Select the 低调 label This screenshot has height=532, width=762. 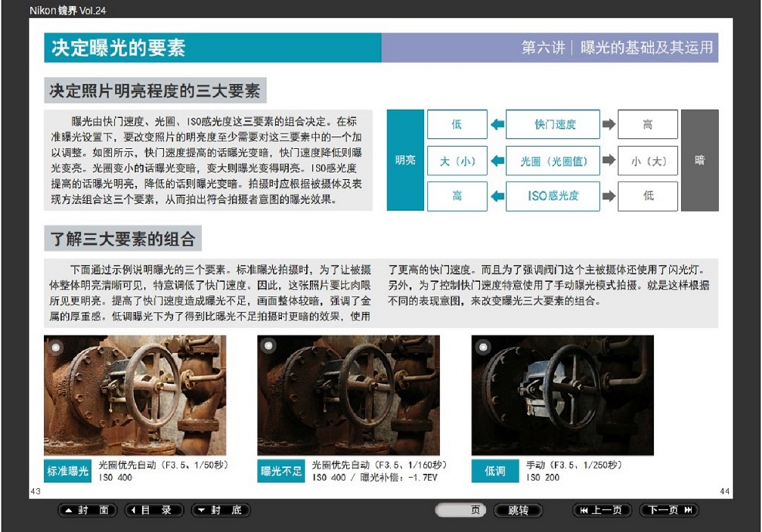[495, 471]
